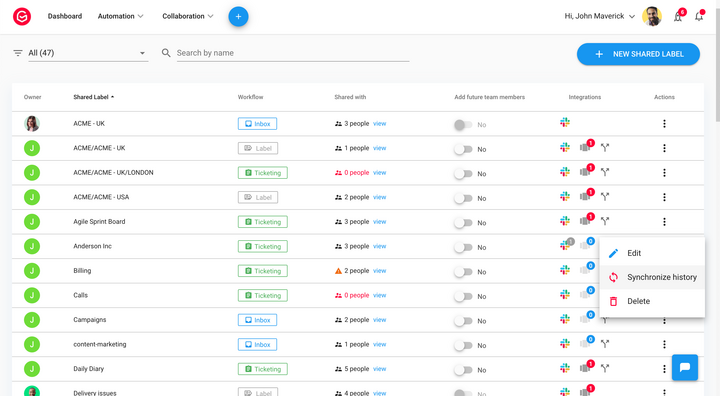Click the branch integration icon in ACME/ACME - USA row
This screenshot has width=720, height=396.
(605, 197)
